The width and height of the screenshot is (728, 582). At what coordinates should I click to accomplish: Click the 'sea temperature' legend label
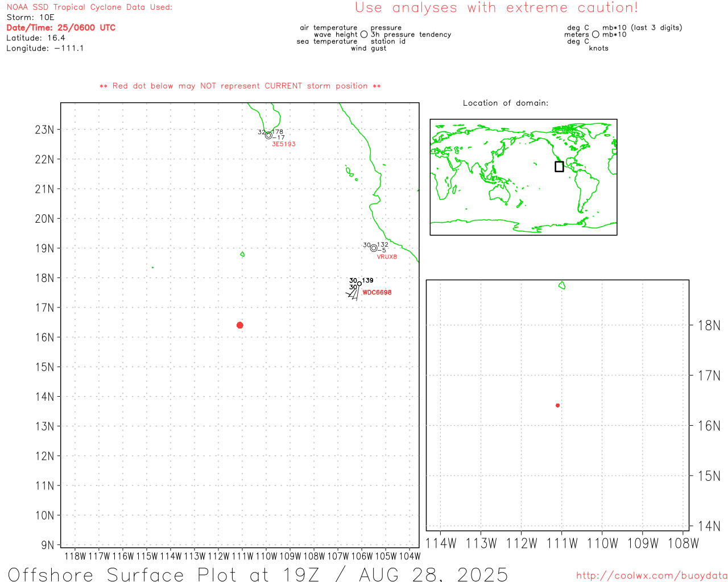[327, 41]
